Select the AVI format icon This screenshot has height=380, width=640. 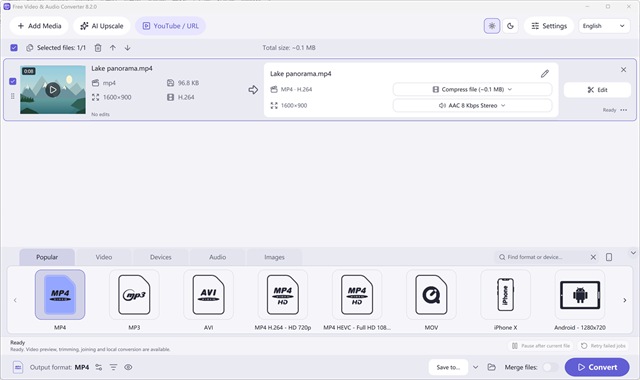click(209, 295)
